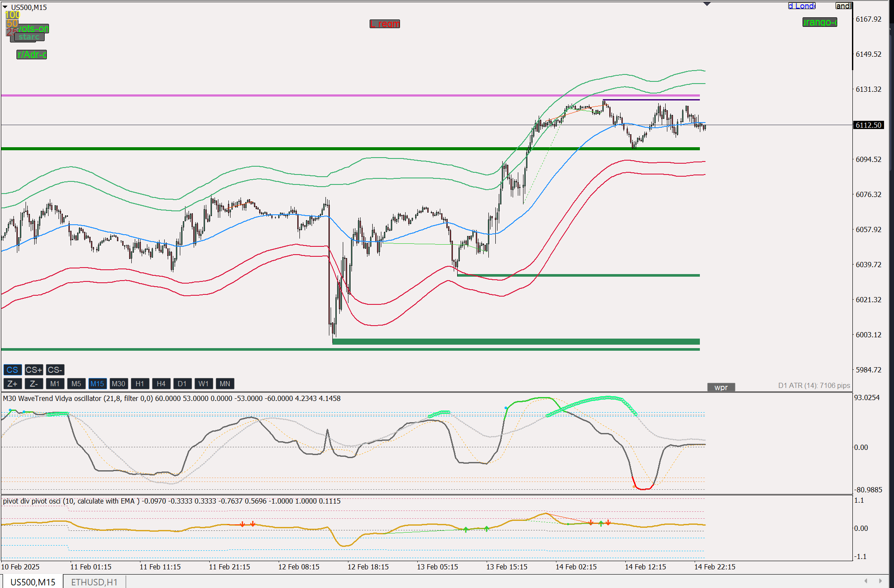894x588 pixels.
Task: Click the orange 50 label button
Action: [12, 23]
